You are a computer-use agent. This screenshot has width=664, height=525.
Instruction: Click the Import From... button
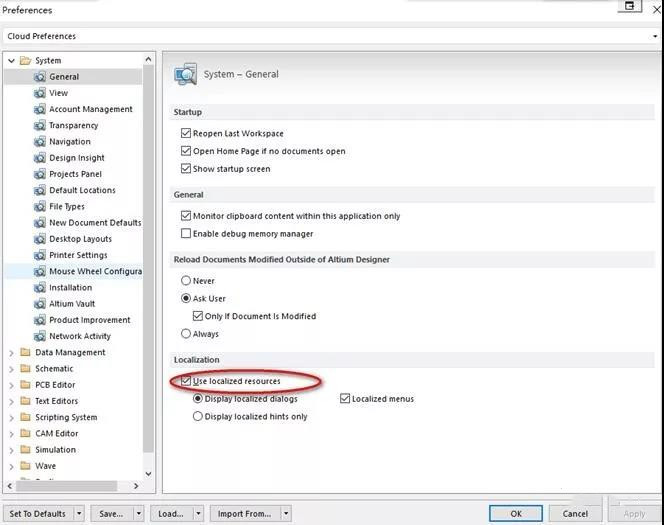(x=245, y=514)
